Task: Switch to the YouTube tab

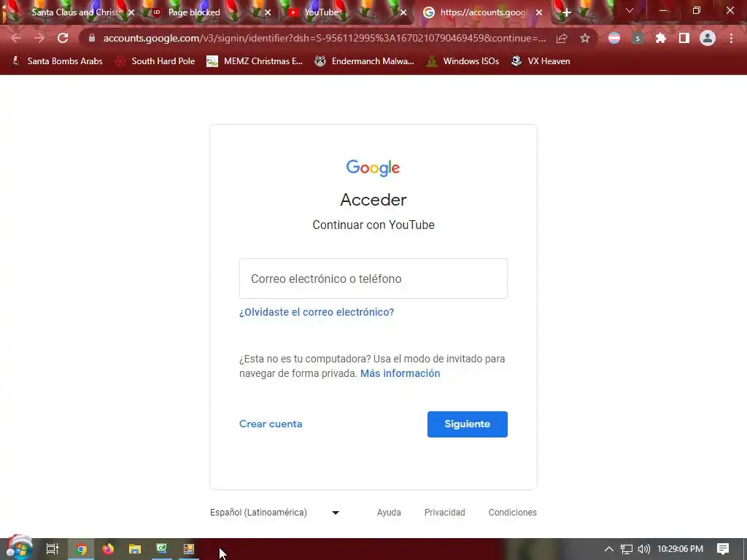Action: (x=321, y=12)
